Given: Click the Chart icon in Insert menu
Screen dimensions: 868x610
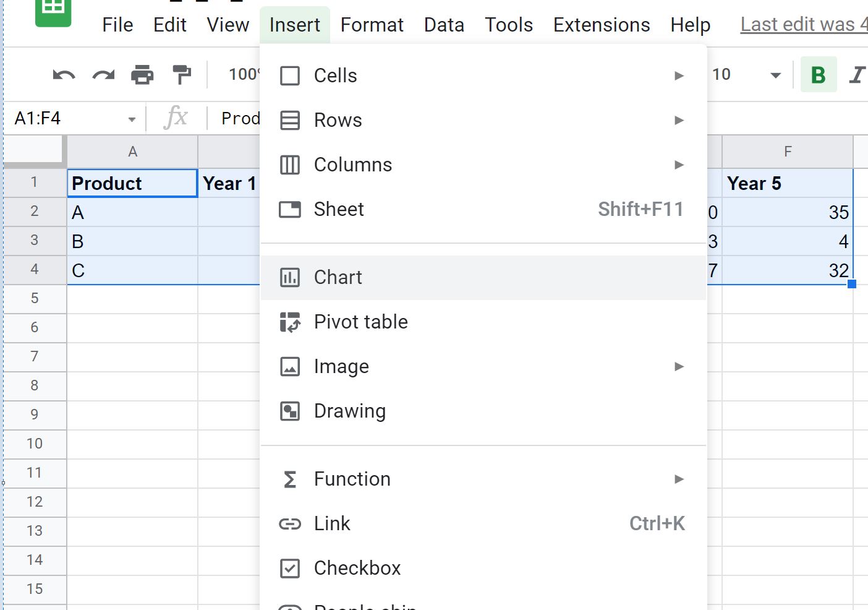Looking at the screenshot, I should (x=290, y=277).
